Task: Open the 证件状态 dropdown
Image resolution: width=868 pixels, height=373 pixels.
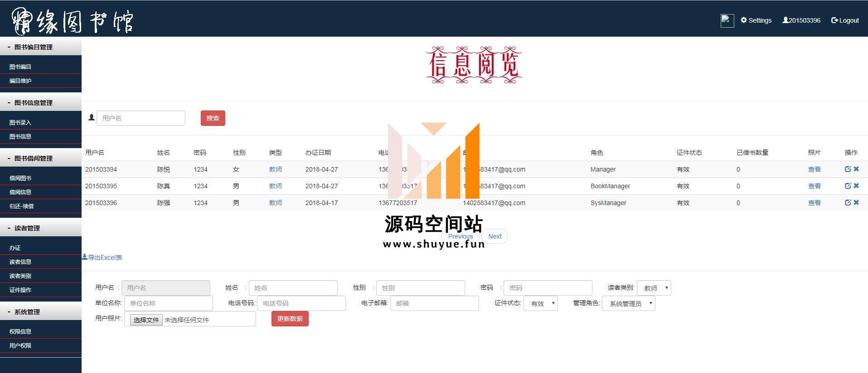Action: coord(541,303)
